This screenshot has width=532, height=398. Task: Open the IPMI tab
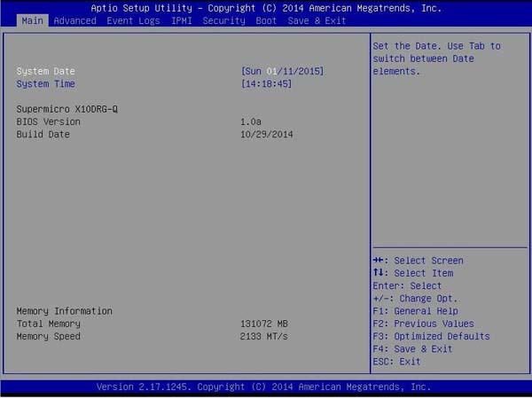tap(182, 20)
